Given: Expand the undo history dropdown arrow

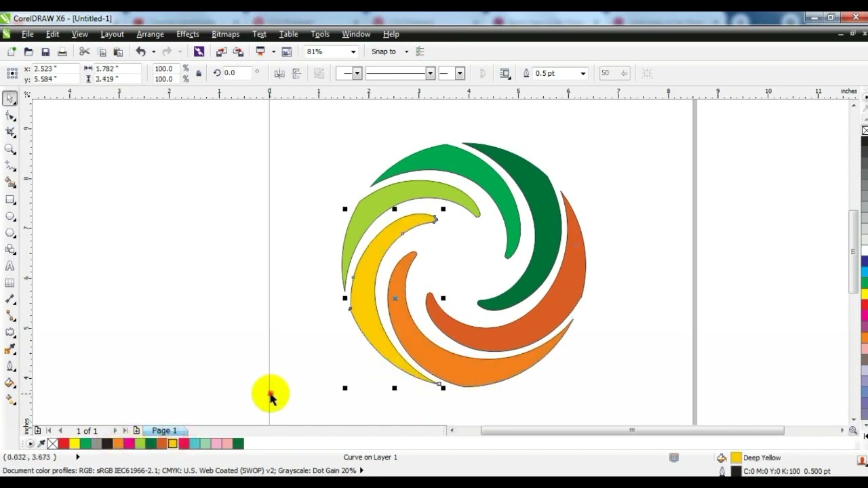Looking at the screenshot, I should click(153, 52).
